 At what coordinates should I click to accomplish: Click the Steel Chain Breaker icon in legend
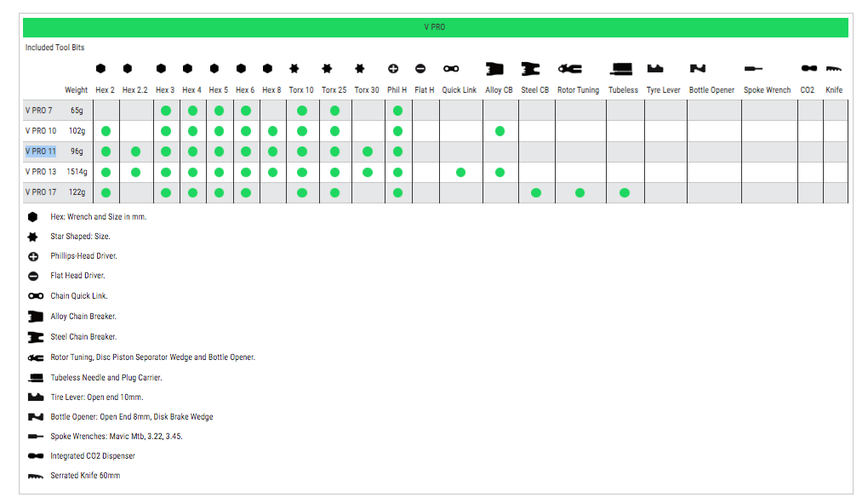click(x=35, y=337)
